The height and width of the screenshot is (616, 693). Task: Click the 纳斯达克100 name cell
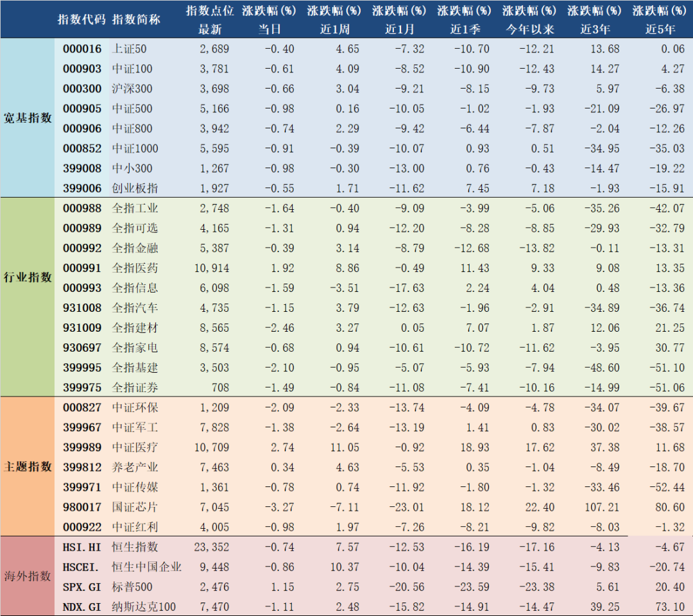144,607
